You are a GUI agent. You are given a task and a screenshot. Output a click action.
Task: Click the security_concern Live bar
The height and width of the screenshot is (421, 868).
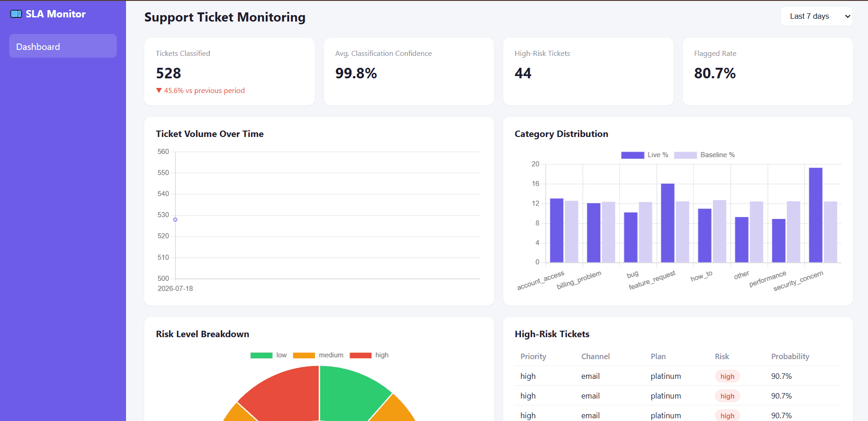pyautogui.click(x=815, y=215)
